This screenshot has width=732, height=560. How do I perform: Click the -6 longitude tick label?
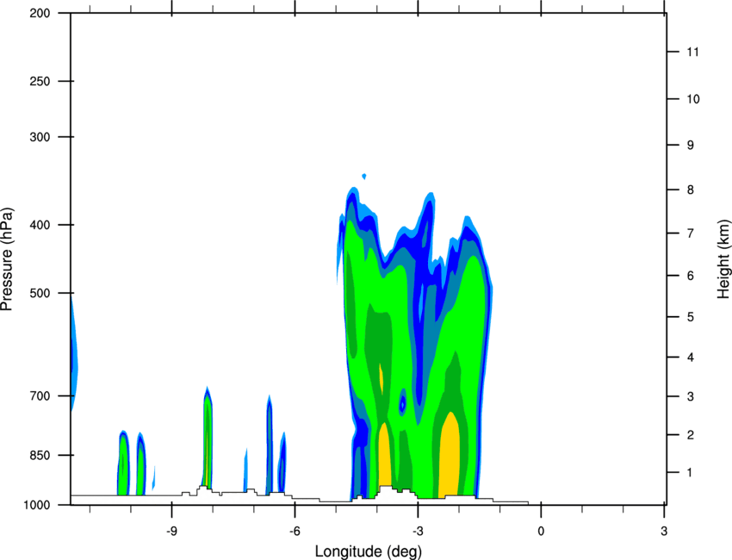(x=295, y=532)
